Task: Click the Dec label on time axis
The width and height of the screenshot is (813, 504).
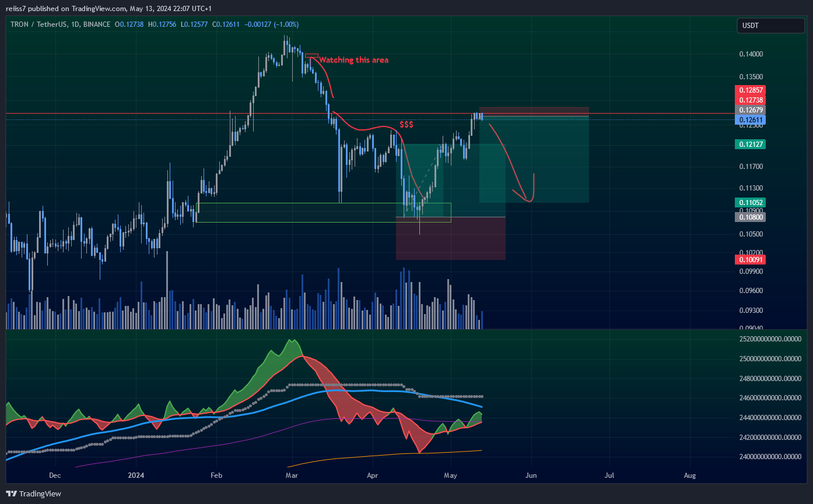Action: [55, 475]
